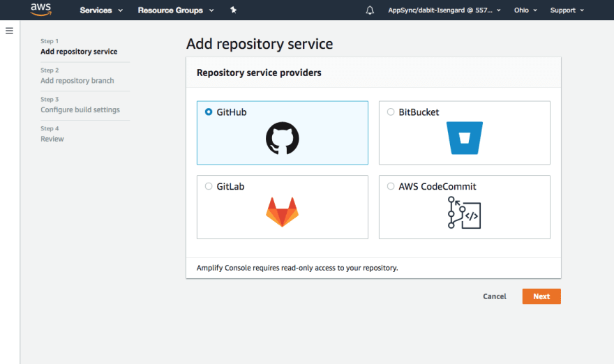Click the AWS CodeCommit logo

(x=464, y=213)
